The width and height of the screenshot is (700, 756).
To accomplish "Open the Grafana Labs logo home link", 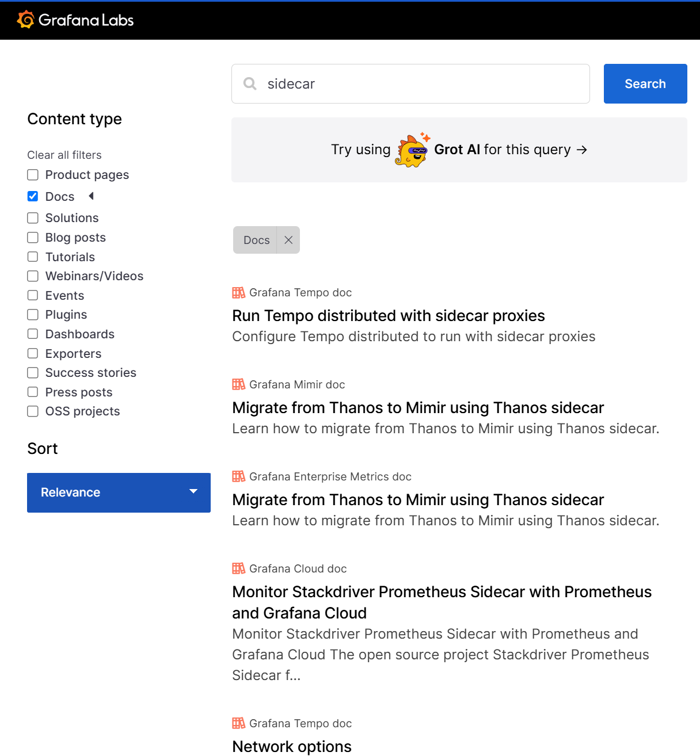I will 75,20.
